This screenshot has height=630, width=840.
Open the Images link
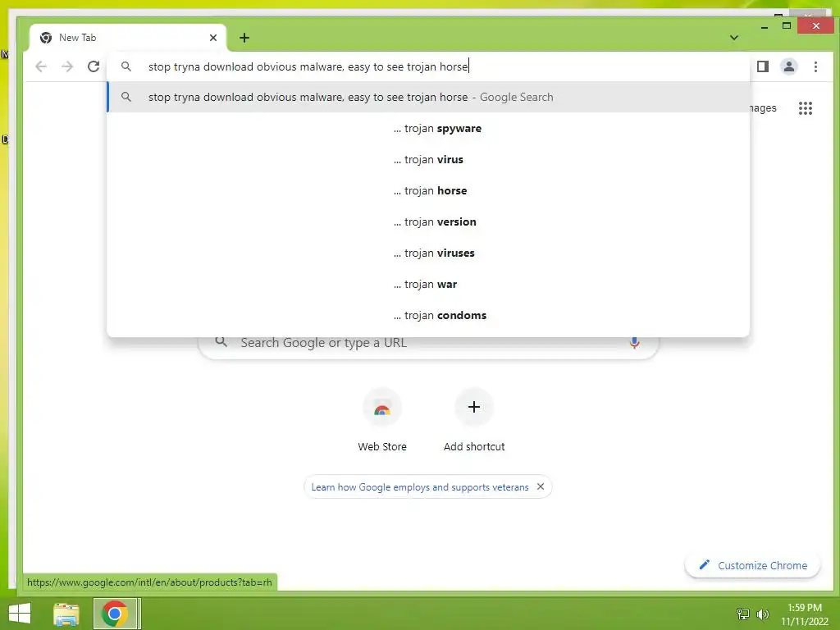763,108
